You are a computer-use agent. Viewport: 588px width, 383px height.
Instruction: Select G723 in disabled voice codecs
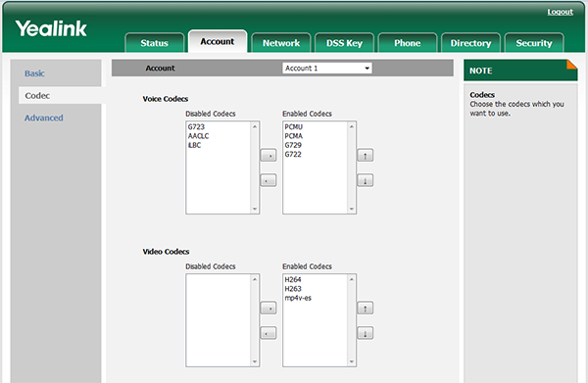(x=218, y=126)
